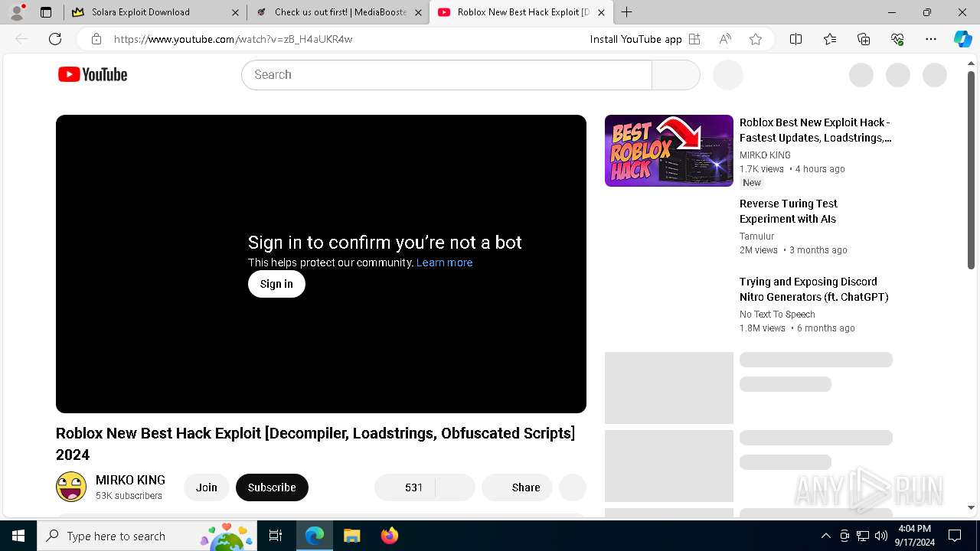Click the Install YouTube app icon
980x551 pixels.
click(694, 39)
